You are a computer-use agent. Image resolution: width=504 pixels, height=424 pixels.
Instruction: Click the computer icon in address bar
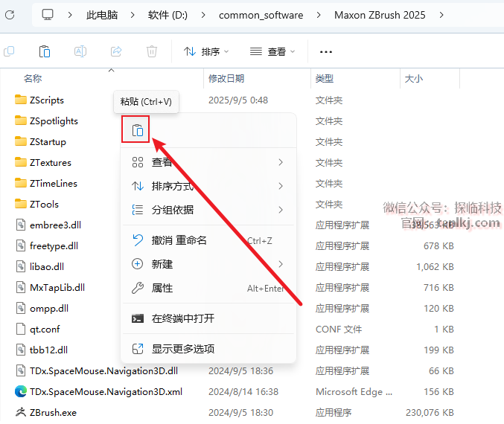(x=48, y=15)
